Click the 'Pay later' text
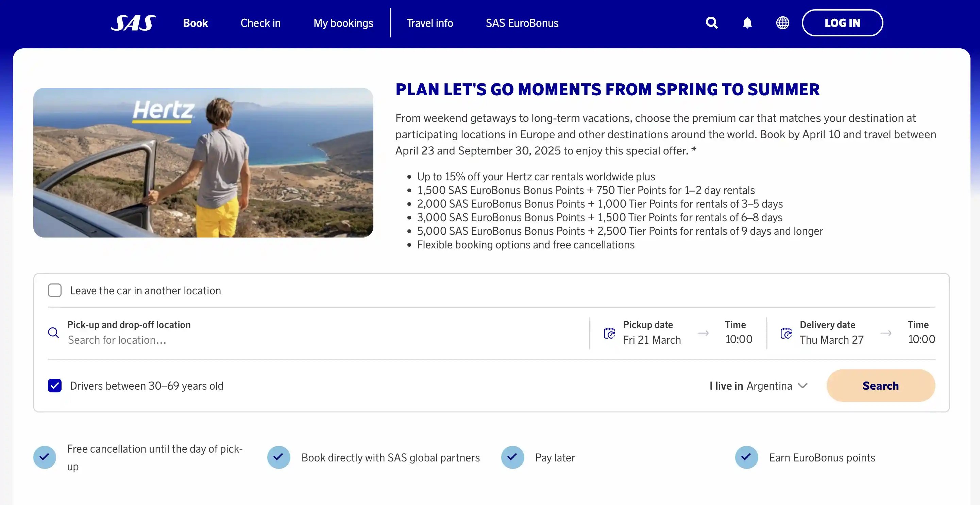This screenshot has height=505, width=980. point(555,457)
